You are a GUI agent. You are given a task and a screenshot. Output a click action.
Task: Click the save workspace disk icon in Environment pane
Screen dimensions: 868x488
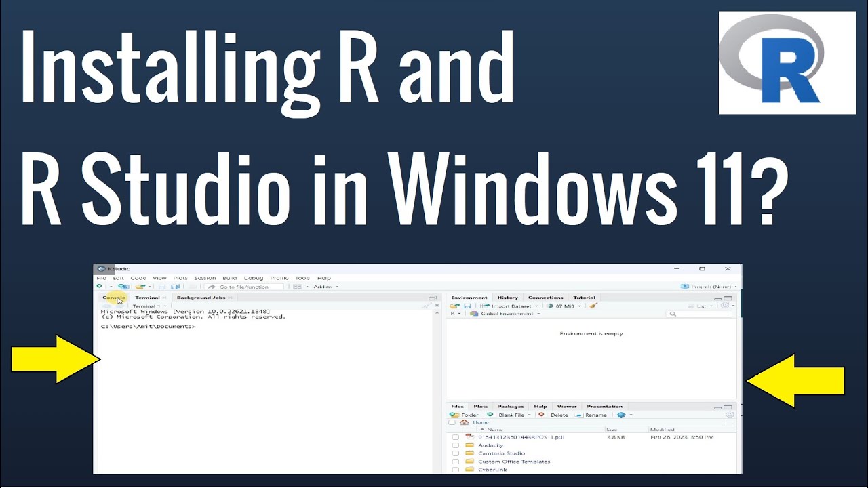click(468, 306)
